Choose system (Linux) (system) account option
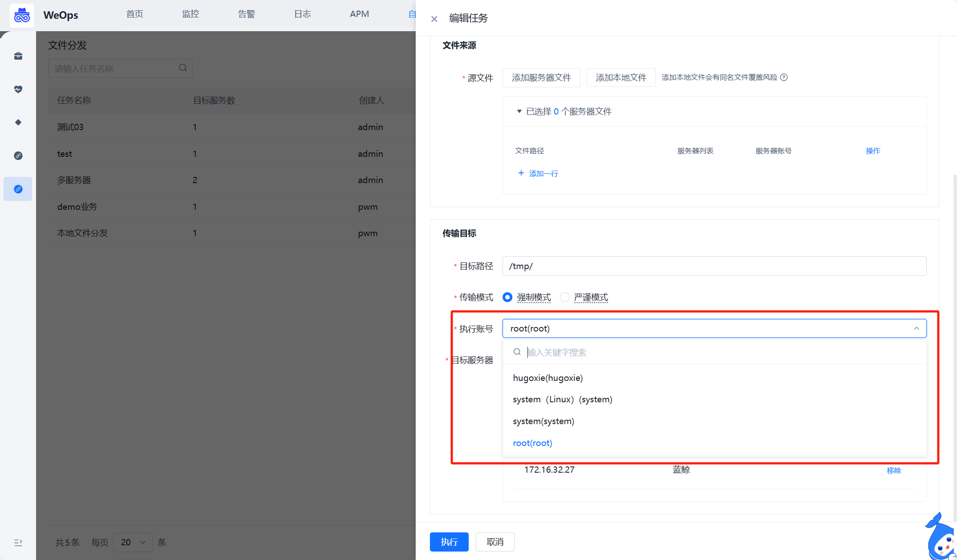This screenshot has width=957, height=560. [714, 399]
